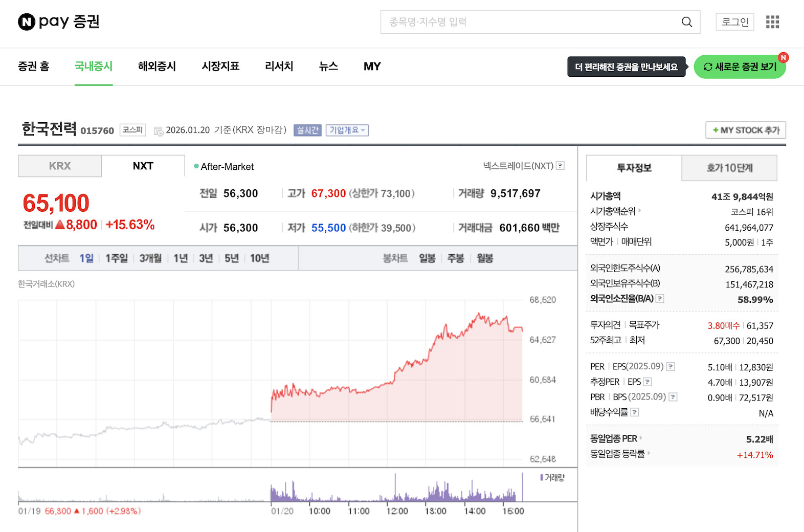Open 해외증시 menu
Viewport: 804px width, 532px height.
tap(157, 66)
